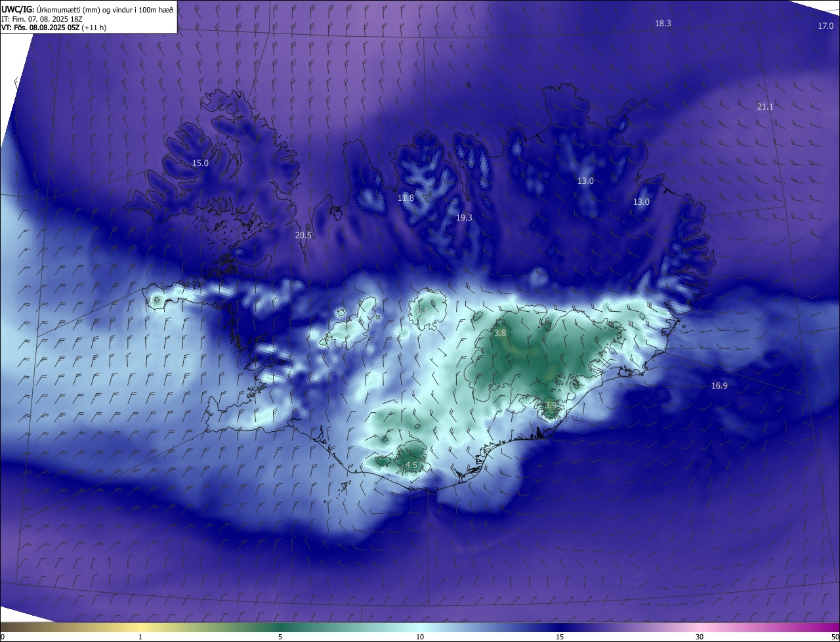
Task: Click the 15.0 value over the Westfjords
Action: [200, 163]
